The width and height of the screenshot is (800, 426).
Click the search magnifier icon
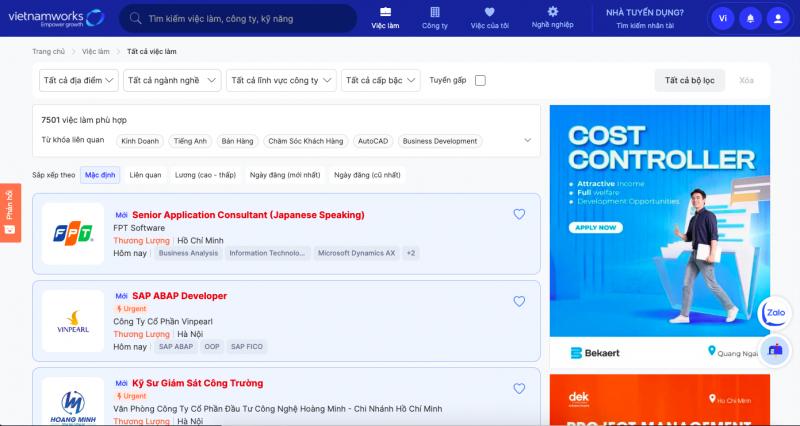point(135,18)
